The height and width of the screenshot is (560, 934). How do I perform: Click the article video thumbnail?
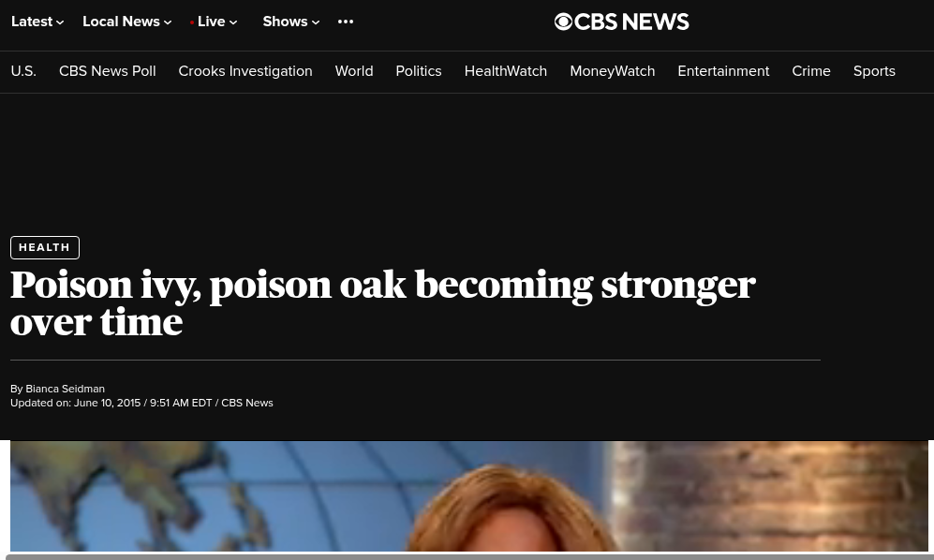tap(468, 495)
